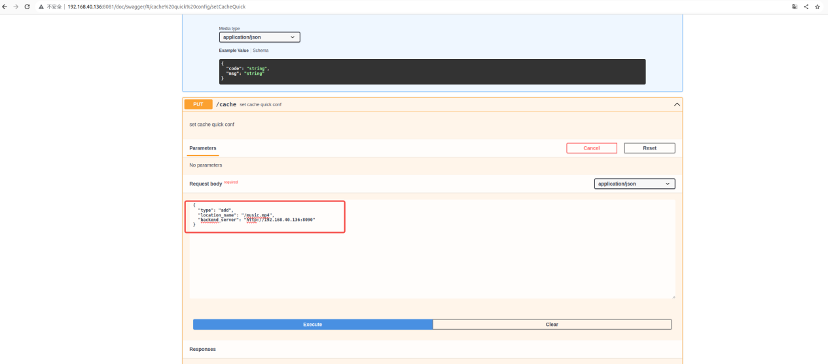Click the 'set cache quick conf' description text
This screenshot has width=828, height=364.
(211, 125)
